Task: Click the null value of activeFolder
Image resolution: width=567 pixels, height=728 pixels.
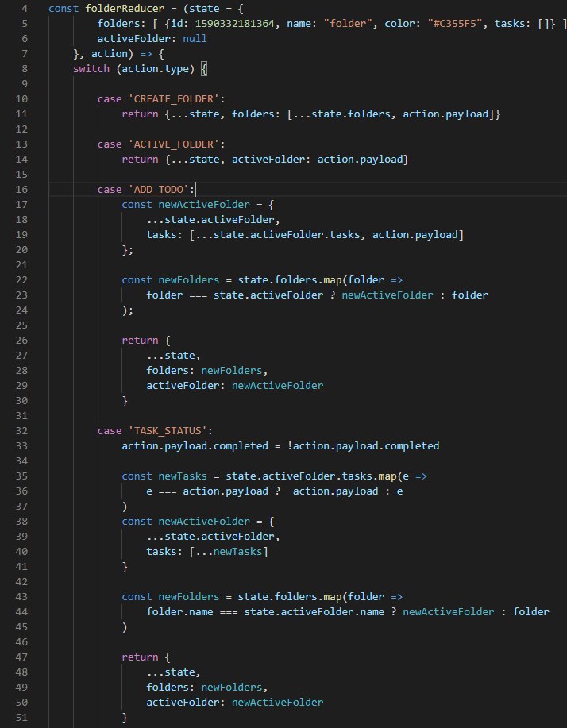Action: click(195, 39)
